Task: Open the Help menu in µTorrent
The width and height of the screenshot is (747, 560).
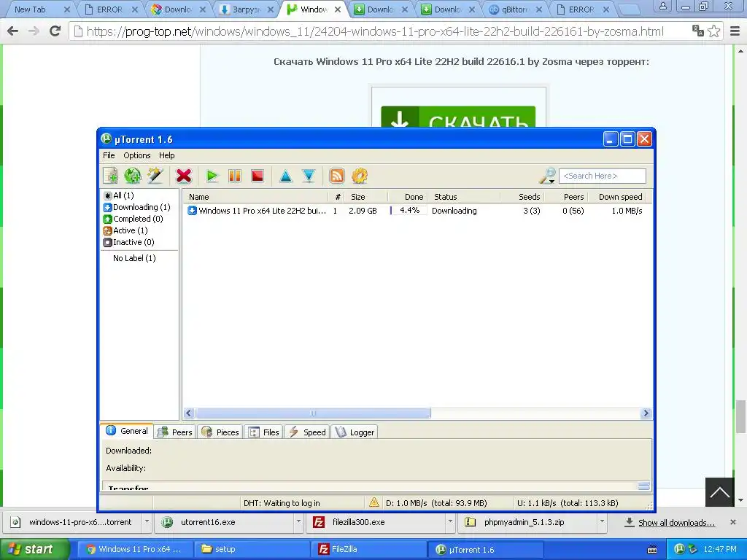Action: [167, 155]
